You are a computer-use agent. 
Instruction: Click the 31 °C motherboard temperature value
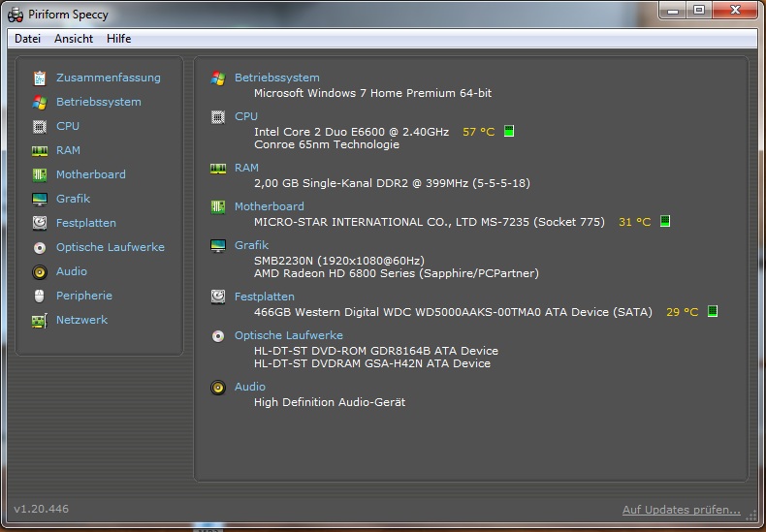pos(634,222)
